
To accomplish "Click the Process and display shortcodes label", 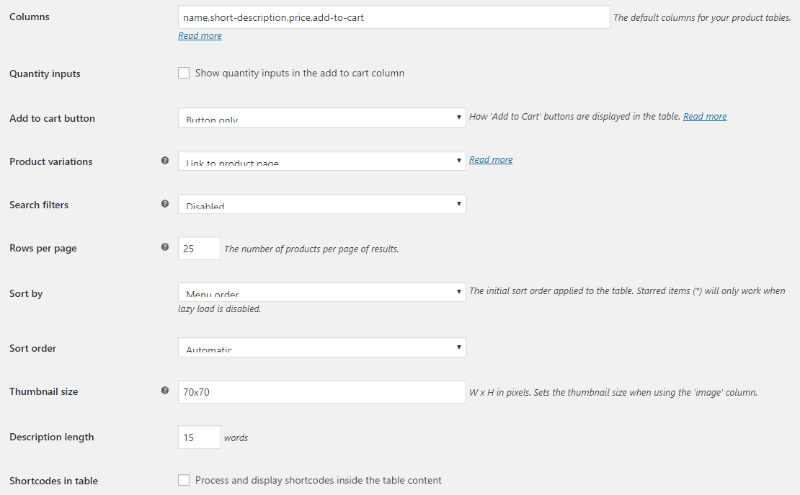I will point(318,480).
